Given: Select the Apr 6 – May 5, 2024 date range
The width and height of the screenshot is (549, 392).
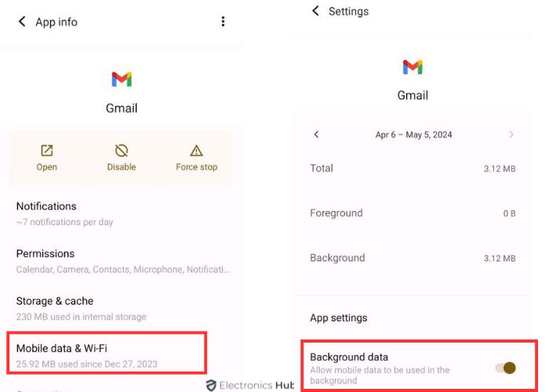Looking at the screenshot, I should pyautogui.click(x=413, y=135).
